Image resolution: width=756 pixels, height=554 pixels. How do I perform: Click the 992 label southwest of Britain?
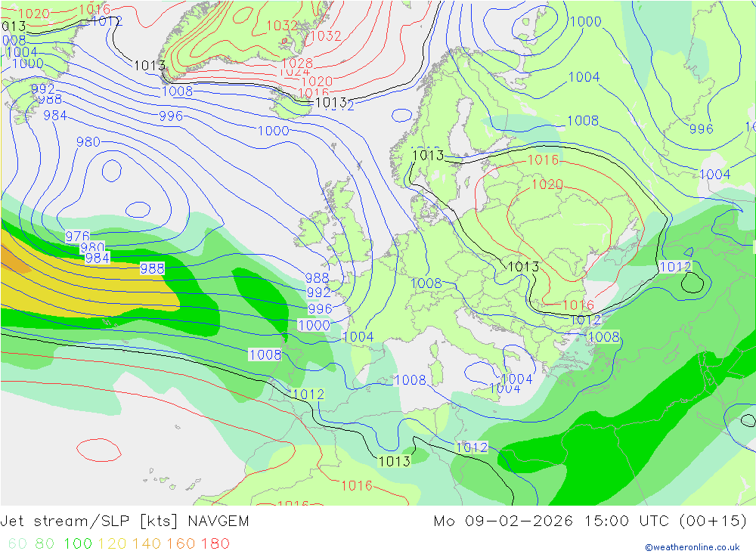[318, 292]
